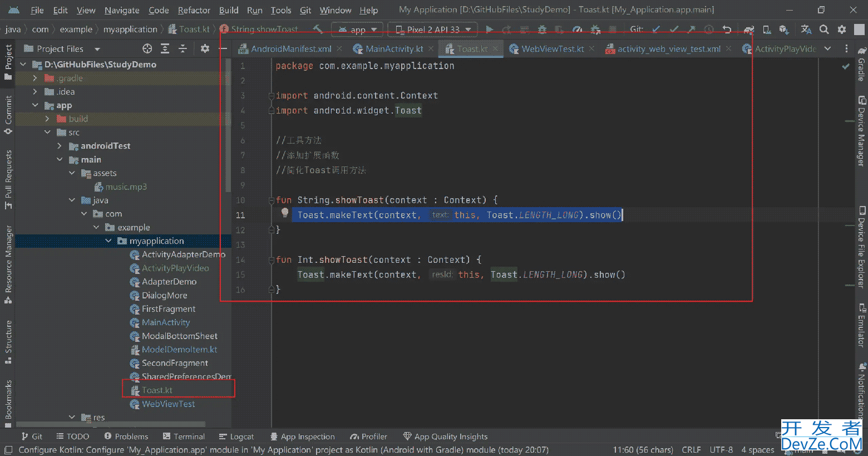This screenshot has width=868, height=456.
Task: Open the app run configuration dropdown
Action: click(x=357, y=30)
